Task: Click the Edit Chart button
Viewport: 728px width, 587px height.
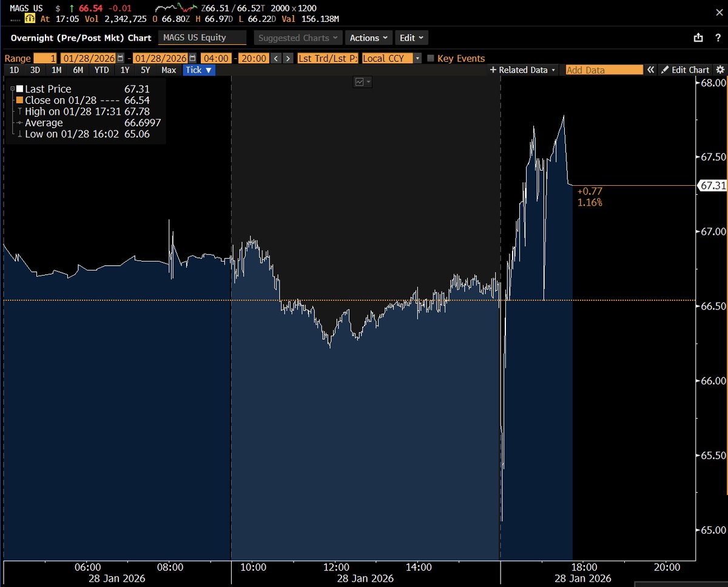Action: pos(686,70)
